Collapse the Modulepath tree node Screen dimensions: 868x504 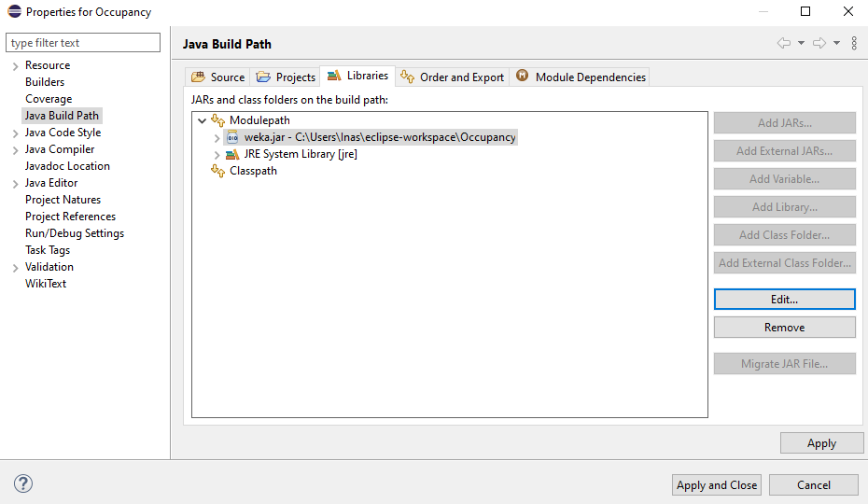pyautogui.click(x=202, y=120)
